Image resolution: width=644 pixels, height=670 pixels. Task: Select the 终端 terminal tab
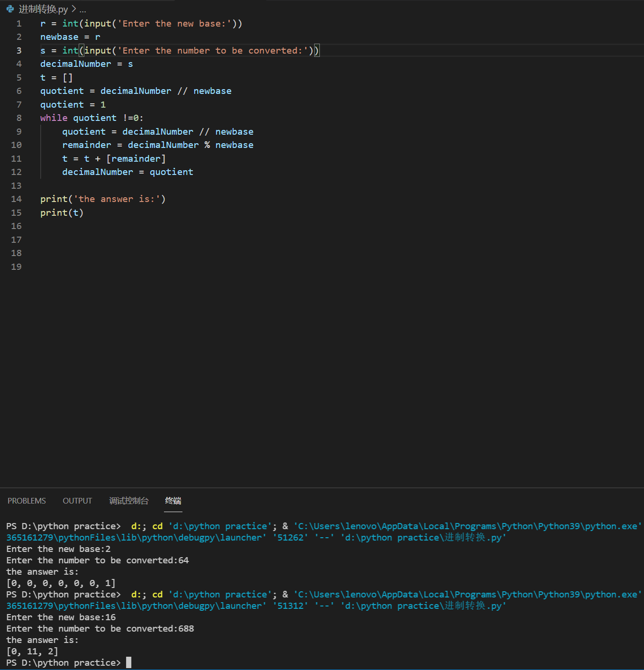[x=173, y=501]
